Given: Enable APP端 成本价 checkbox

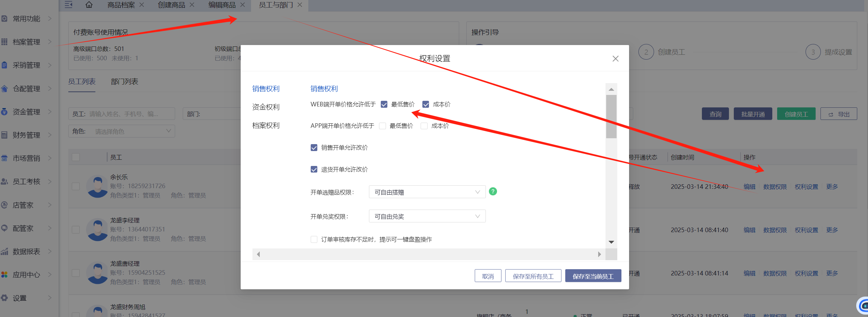Looking at the screenshot, I should coord(424,126).
